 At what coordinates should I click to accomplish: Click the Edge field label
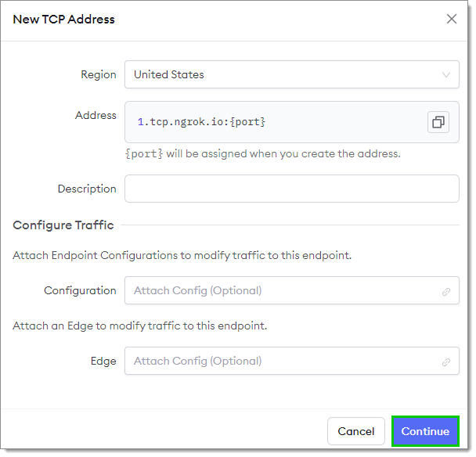103,361
